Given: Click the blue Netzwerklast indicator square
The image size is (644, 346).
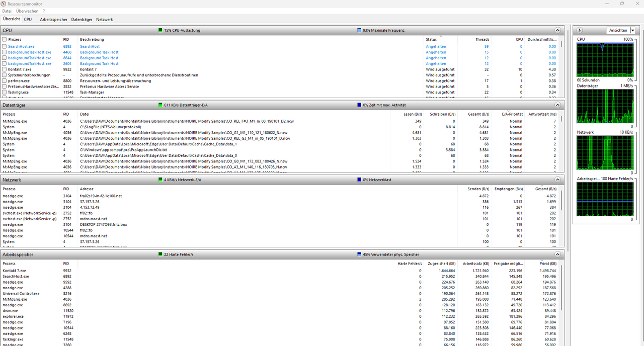Looking at the screenshot, I should click(359, 180).
